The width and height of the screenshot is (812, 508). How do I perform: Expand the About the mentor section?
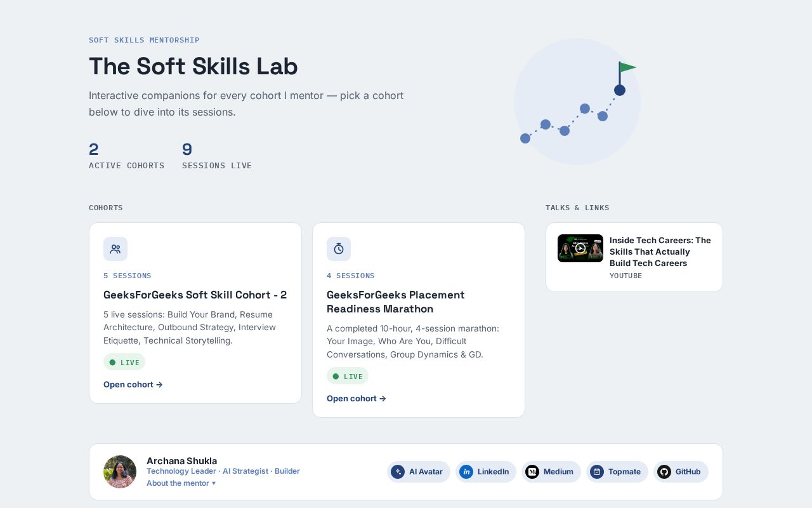(x=181, y=483)
